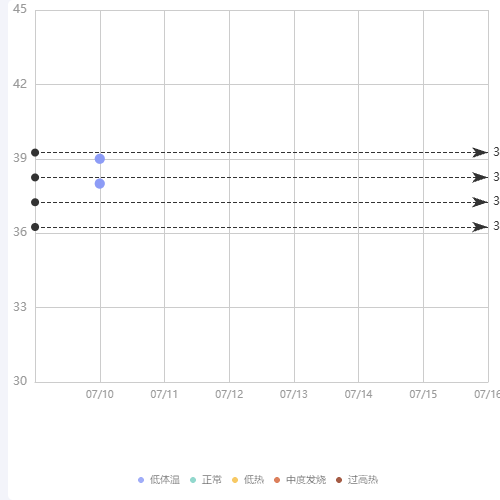Click the blue 低体温 legend dot
500x500 pixels.
[x=141, y=480]
